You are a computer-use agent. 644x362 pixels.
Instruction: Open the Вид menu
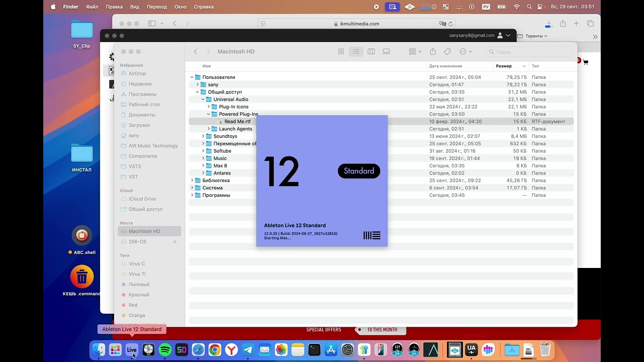click(135, 7)
